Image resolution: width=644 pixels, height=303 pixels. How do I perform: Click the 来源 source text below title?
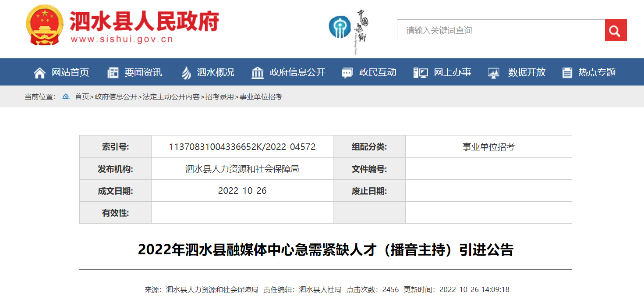pyautogui.click(x=202, y=290)
